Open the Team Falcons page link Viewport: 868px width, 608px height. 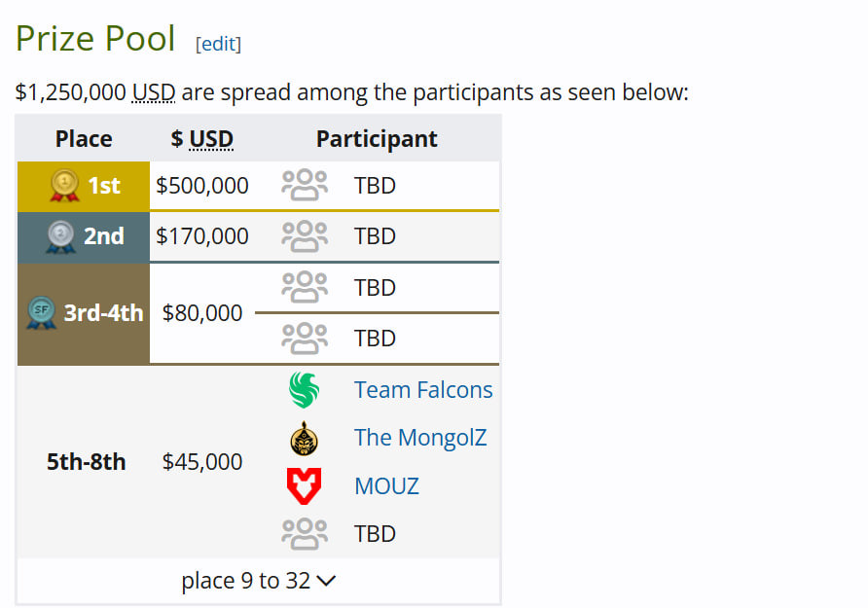click(423, 390)
